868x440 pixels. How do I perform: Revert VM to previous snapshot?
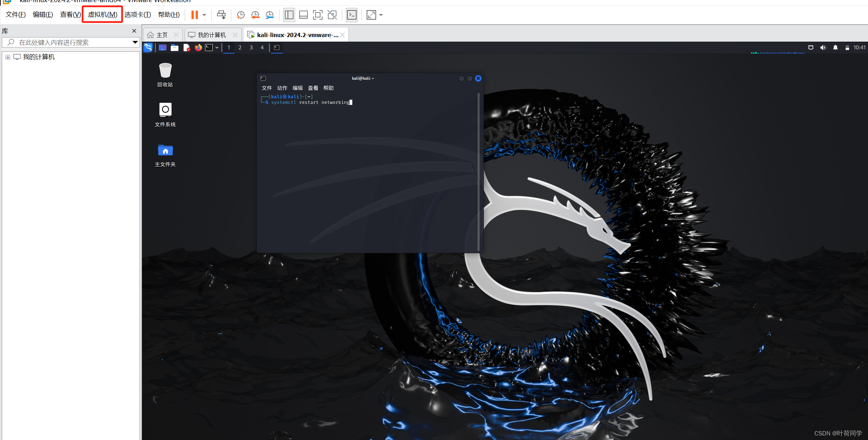[255, 15]
